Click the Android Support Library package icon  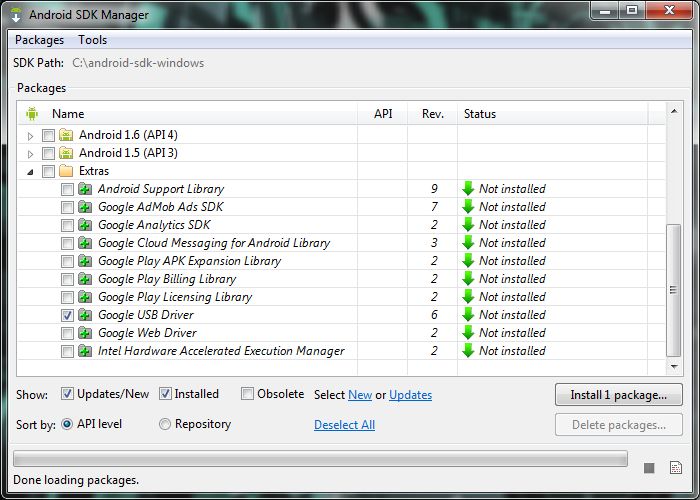point(85,189)
